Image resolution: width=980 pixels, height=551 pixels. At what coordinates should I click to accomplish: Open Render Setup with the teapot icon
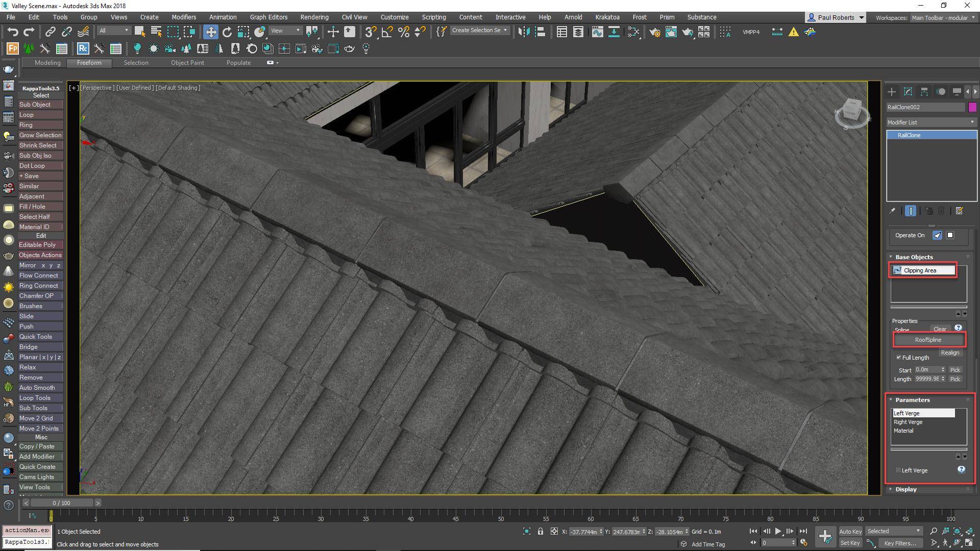(655, 32)
